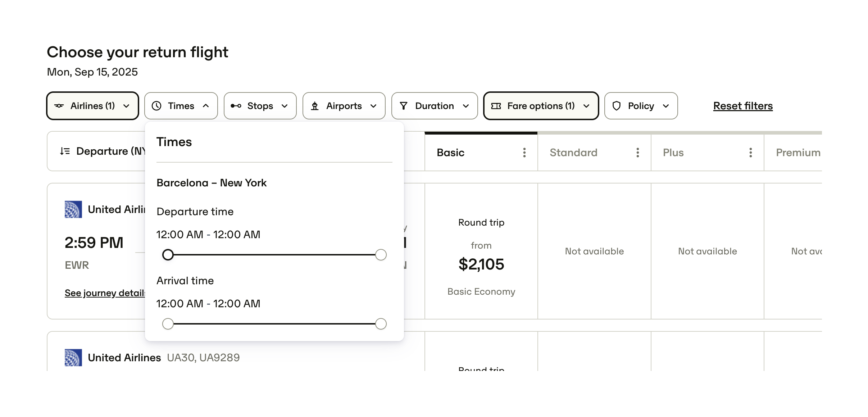The height and width of the screenshot is (417, 868).
Task: Click the airport tower icon
Action: (x=315, y=106)
